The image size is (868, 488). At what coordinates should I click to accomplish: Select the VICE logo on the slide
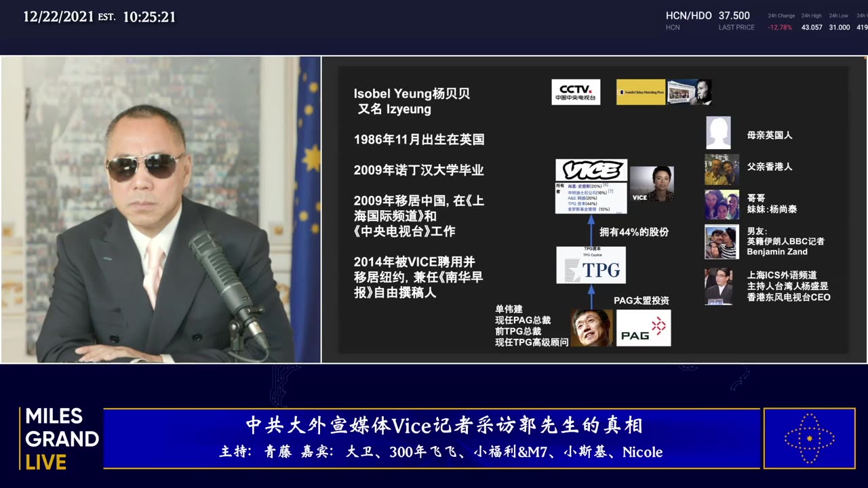point(591,170)
